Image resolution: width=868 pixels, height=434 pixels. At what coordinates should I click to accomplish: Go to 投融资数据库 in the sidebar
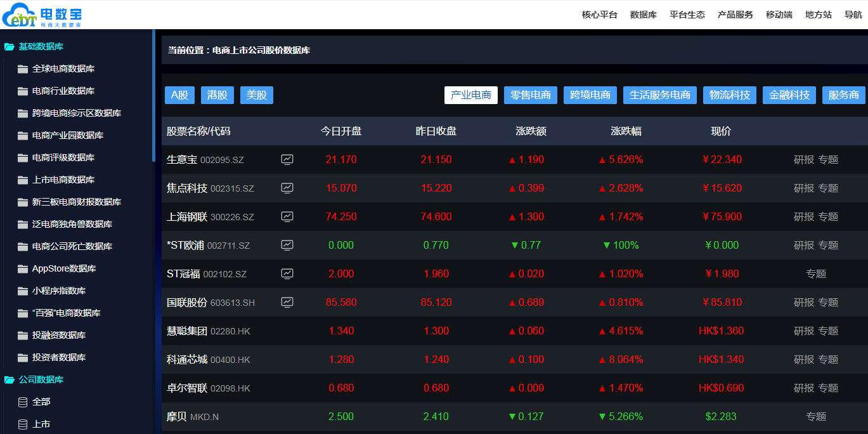tap(59, 335)
